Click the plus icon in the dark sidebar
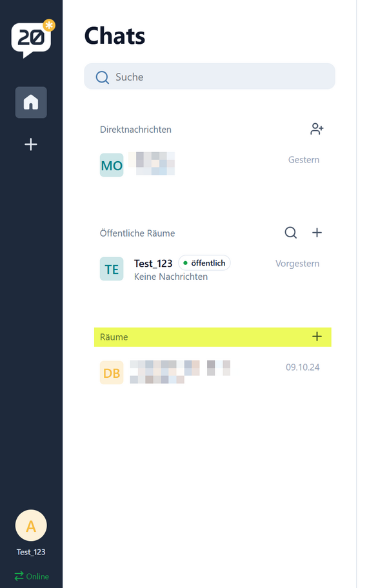This screenshot has height=588, width=387. click(x=31, y=144)
